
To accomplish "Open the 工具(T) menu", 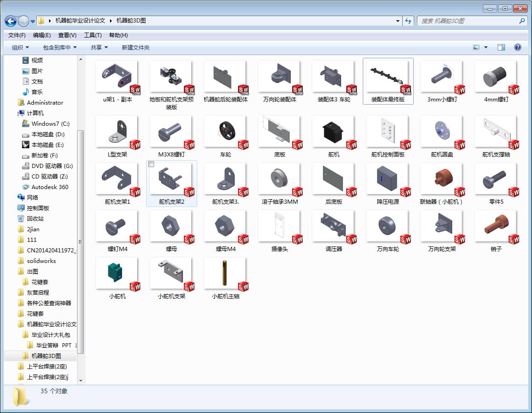I will [x=93, y=35].
